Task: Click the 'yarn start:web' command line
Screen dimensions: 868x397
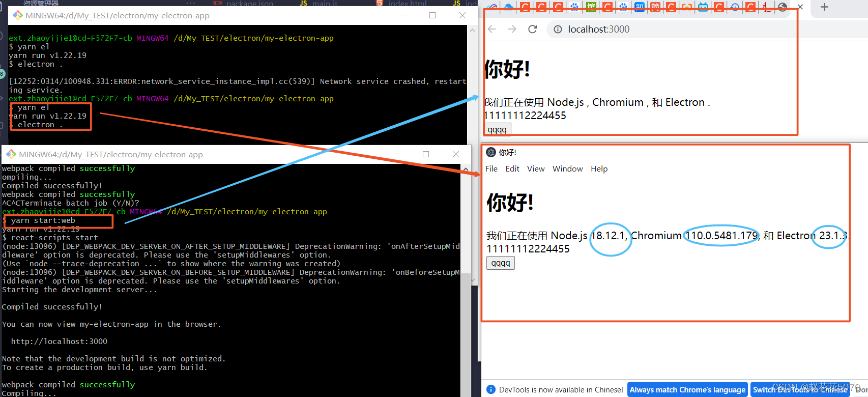Action: [x=43, y=220]
